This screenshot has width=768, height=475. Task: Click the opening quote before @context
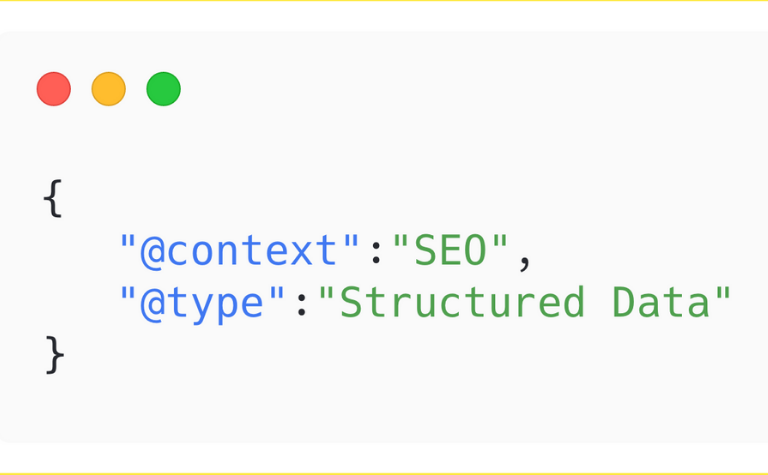(127, 240)
